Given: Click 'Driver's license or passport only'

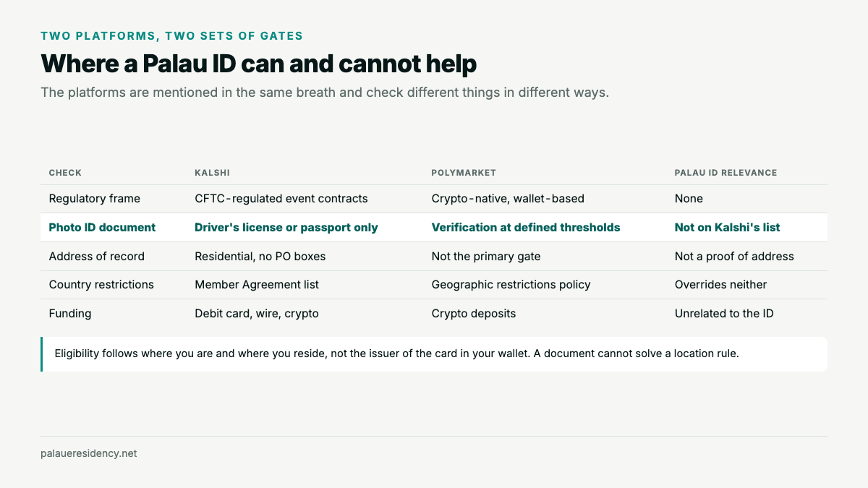Looking at the screenshot, I should click(286, 227).
